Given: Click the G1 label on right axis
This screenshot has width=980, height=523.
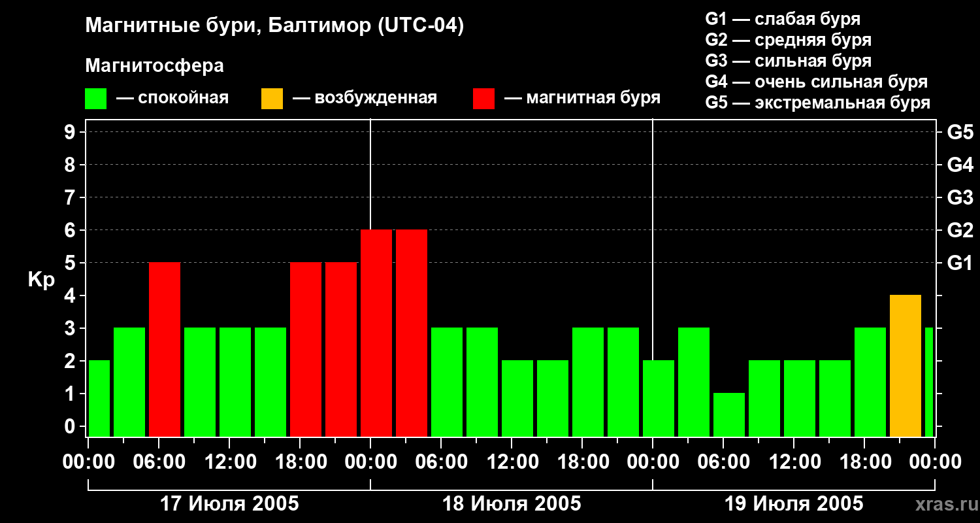Looking at the screenshot, I should pos(960,263).
